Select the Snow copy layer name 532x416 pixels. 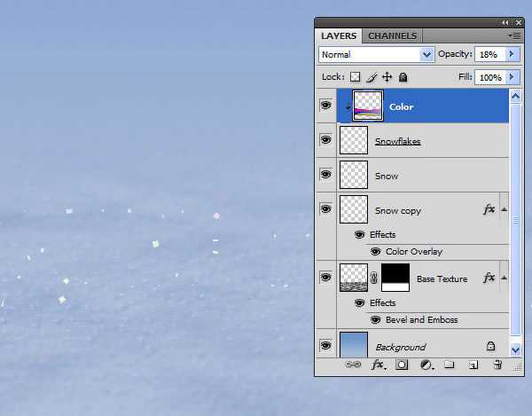click(x=397, y=211)
